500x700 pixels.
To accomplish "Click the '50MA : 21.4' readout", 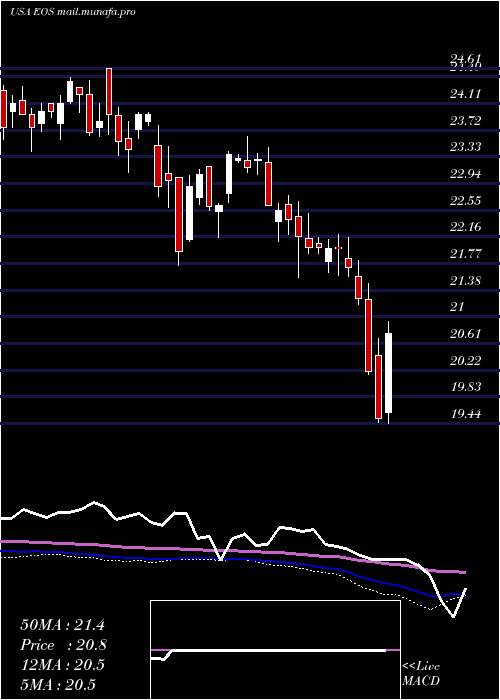I will pyautogui.click(x=62, y=625).
